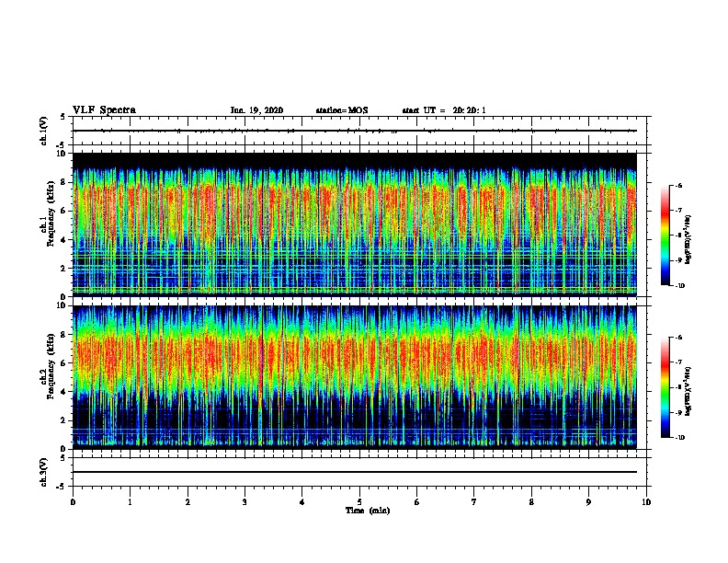Click time axis tick label "3"
The image size is (728, 563).
[x=245, y=502]
